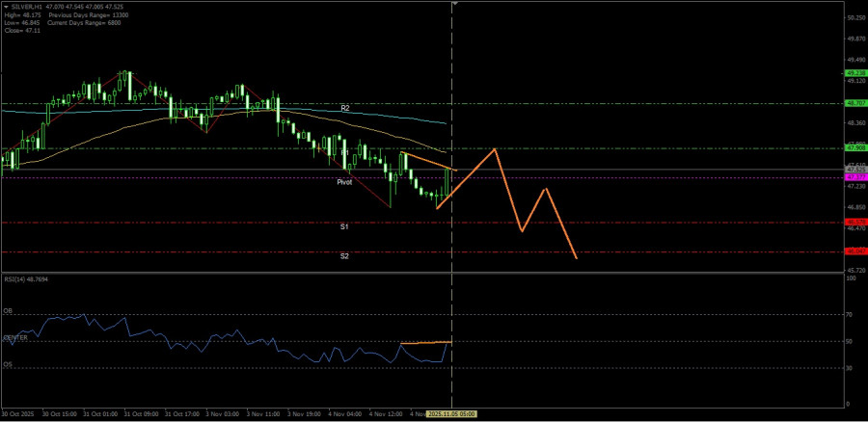Select the magenta pivot price tag

click(x=854, y=177)
